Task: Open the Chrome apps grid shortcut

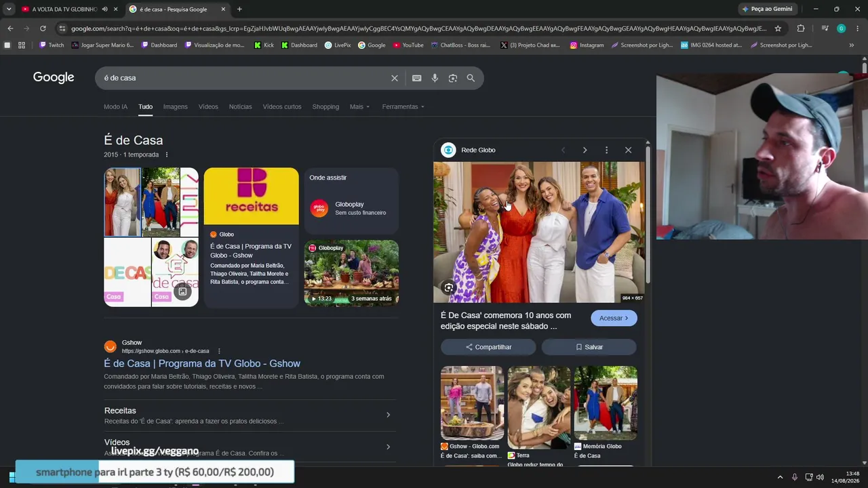Action: (x=22, y=45)
